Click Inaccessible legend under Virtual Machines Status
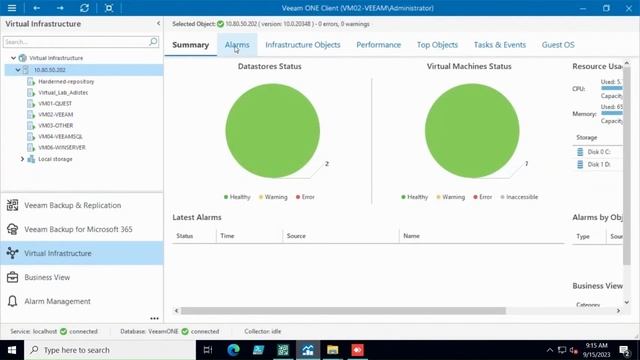Screen dimensions: 640x360 [x=519, y=197]
